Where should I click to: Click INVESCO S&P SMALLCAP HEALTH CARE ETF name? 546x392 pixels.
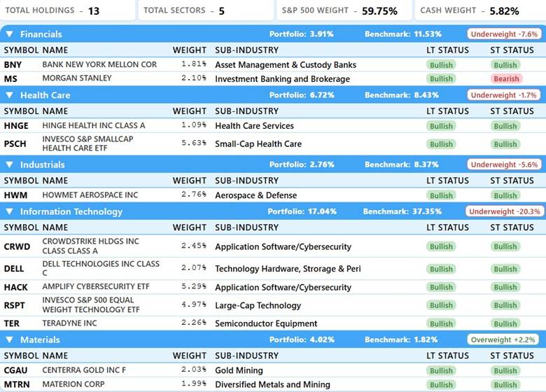click(87, 143)
